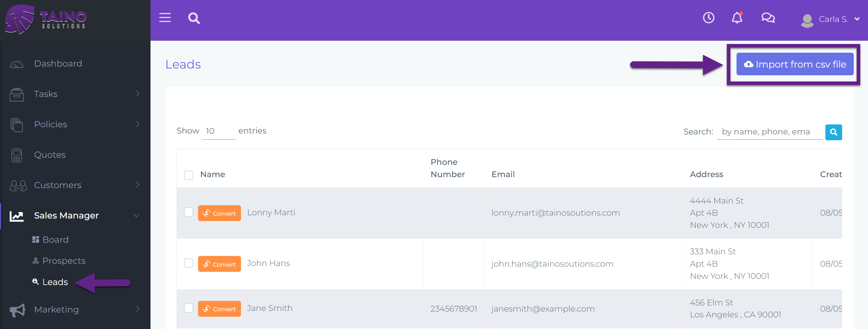Click the Prospects person icon
The width and height of the screenshot is (868, 329).
click(x=36, y=260)
